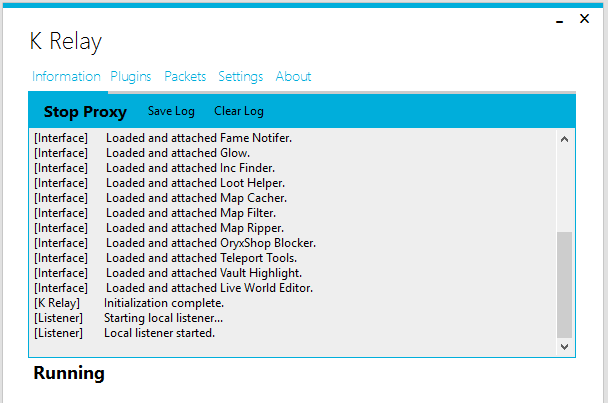Viewport: 608px width, 403px height.
Task: Clear the log output
Action: (x=239, y=111)
